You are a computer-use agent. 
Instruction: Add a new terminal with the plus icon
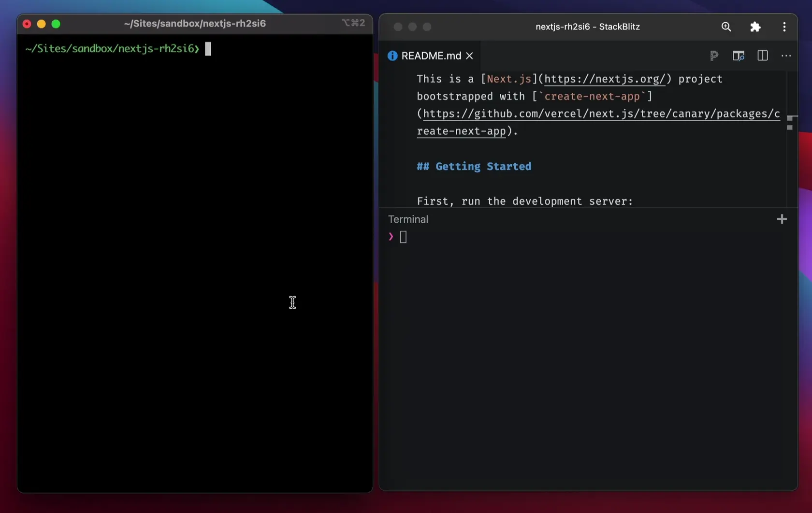click(x=782, y=219)
